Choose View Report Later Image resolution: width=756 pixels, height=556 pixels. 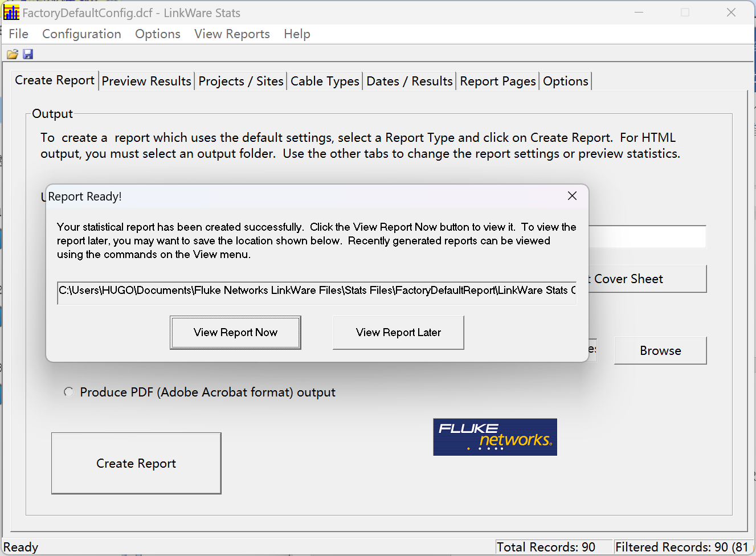(x=398, y=333)
